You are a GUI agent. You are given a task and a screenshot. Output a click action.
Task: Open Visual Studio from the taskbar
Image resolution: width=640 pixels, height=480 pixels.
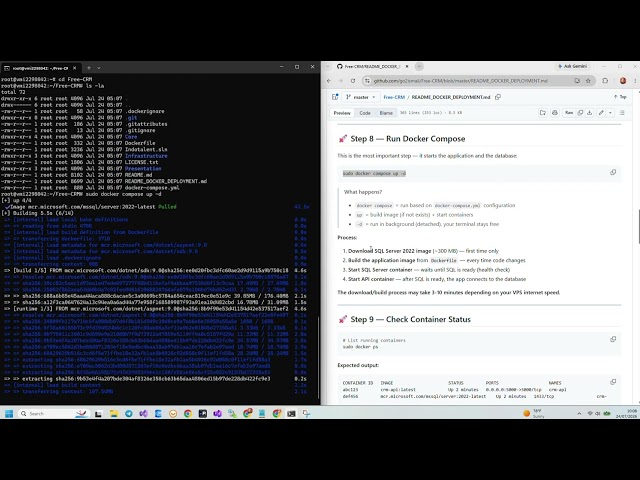tap(143, 413)
